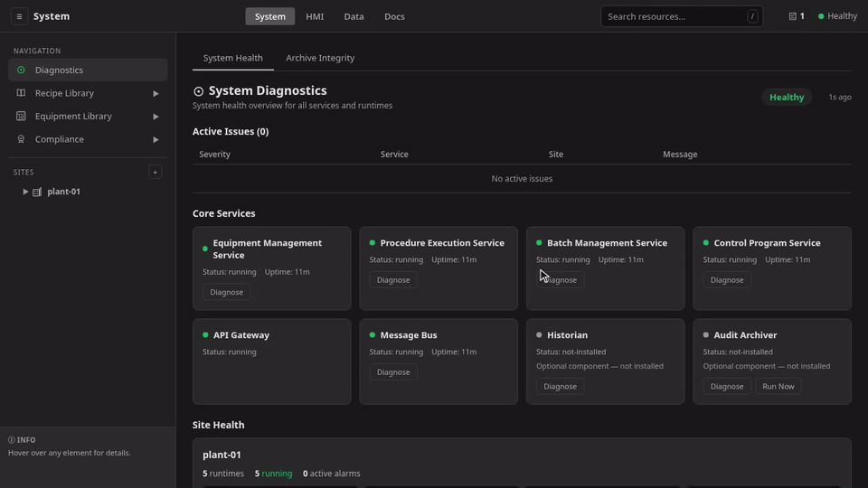
Task: Click the '0 active alarms' text
Action: [332, 474]
